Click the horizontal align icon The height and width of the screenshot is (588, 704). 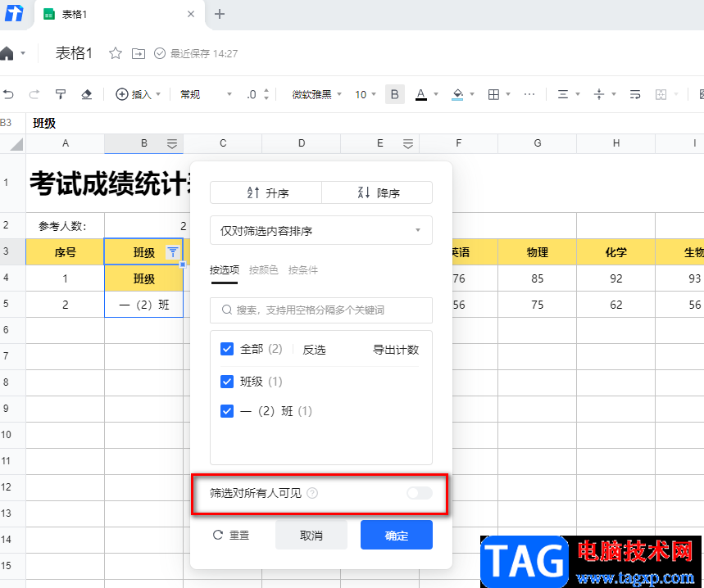tap(562, 94)
